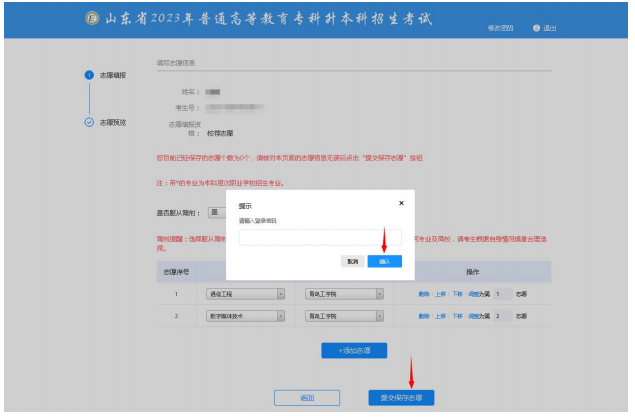Click the 志愿序号 column header
The height and width of the screenshot is (418, 635).
coord(176,272)
